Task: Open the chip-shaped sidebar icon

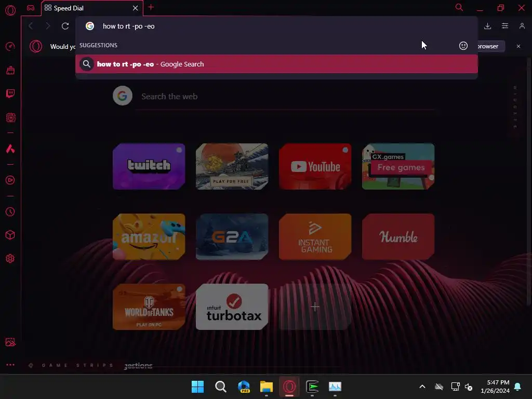Action: (x=10, y=117)
